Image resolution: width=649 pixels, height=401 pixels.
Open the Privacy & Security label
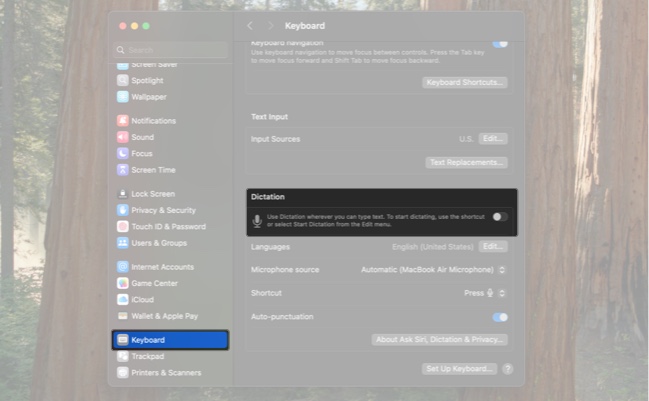pos(163,210)
